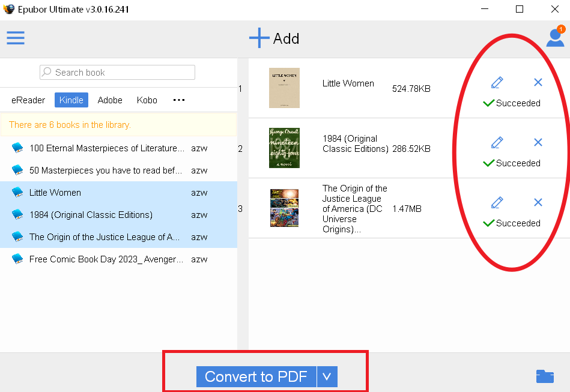
Task: Click Justice League title in conversion list
Action: 354,209
